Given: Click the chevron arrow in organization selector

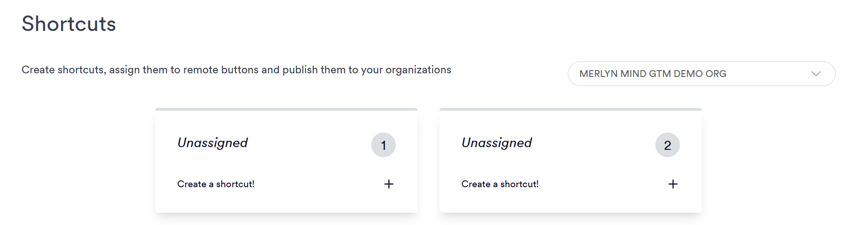Looking at the screenshot, I should click(x=816, y=74).
